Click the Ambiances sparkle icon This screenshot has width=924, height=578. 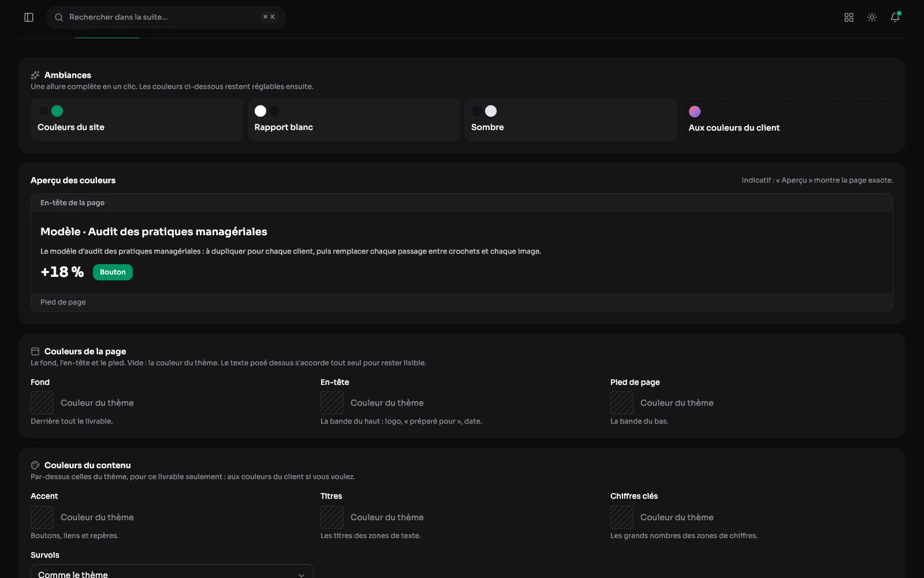tap(35, 75)
